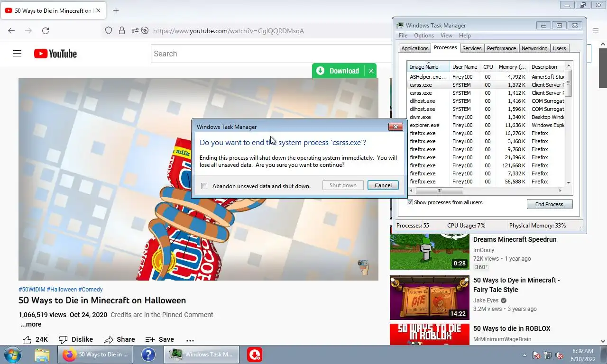Click the process list horizontal scrollbar thumb
Screen dimensions: 607x364
tap(439, 191)
